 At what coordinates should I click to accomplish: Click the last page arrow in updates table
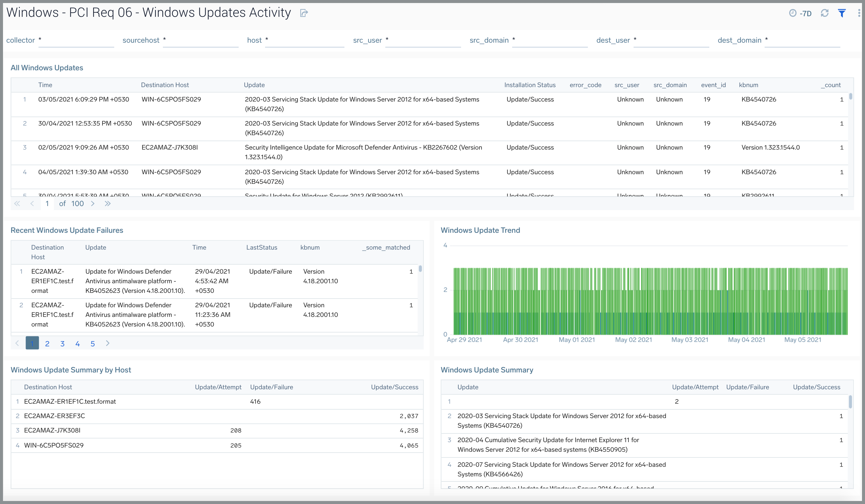[x=108, y=203]
